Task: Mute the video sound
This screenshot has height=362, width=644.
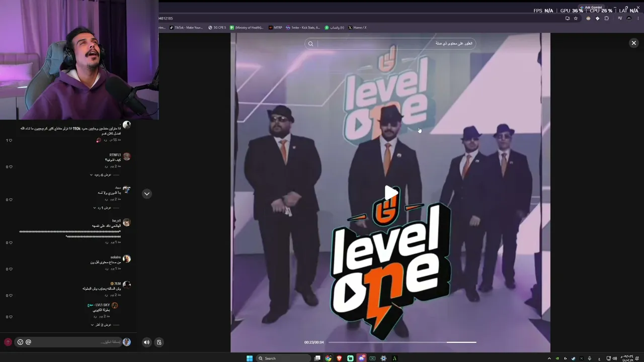Action: pos(146,342)
